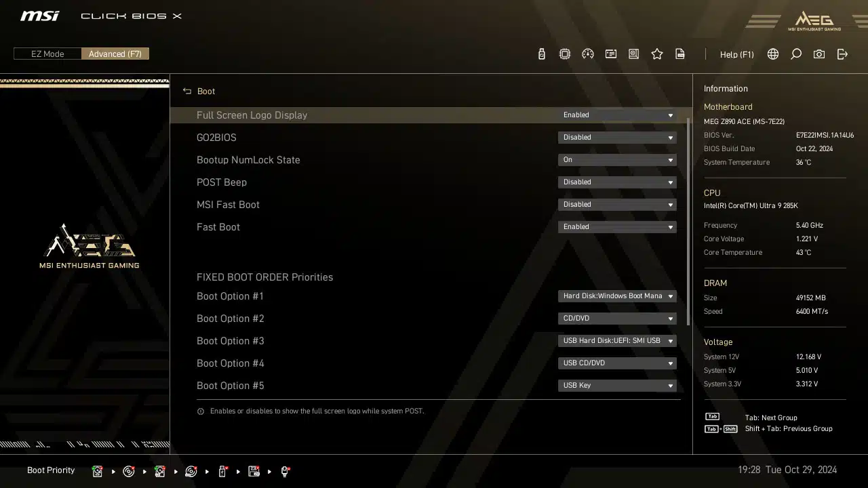Open the hardware monitor fan icon
The image size is (868, 488).
(x=633, y=54)
